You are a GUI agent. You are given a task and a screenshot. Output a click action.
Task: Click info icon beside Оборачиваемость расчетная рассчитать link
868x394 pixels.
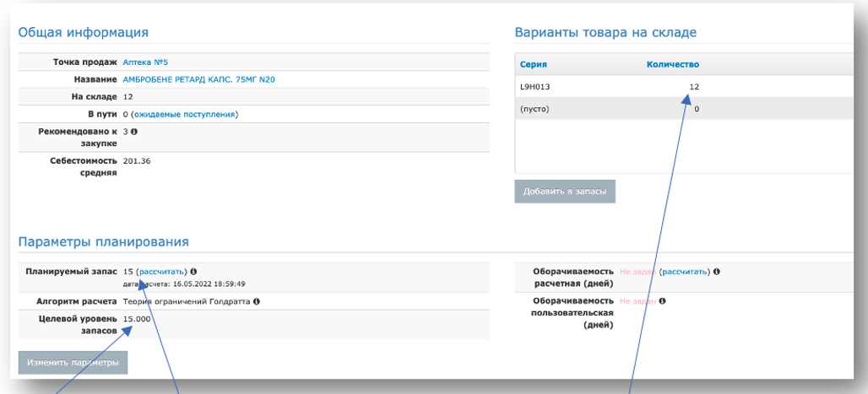point(717,272)
